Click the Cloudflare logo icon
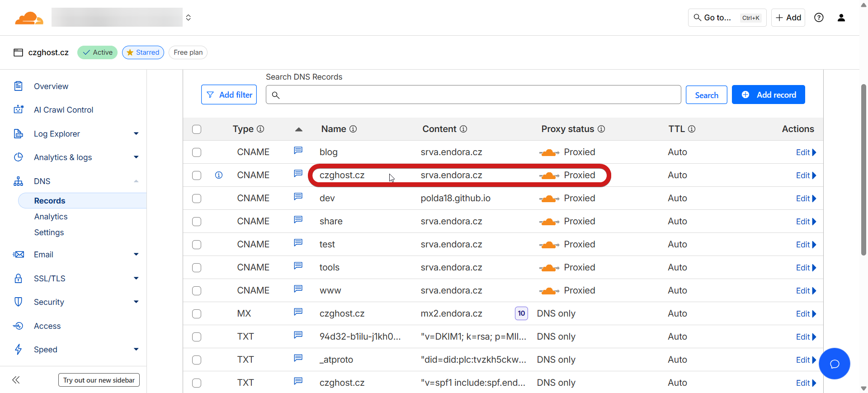 point(29,18)
